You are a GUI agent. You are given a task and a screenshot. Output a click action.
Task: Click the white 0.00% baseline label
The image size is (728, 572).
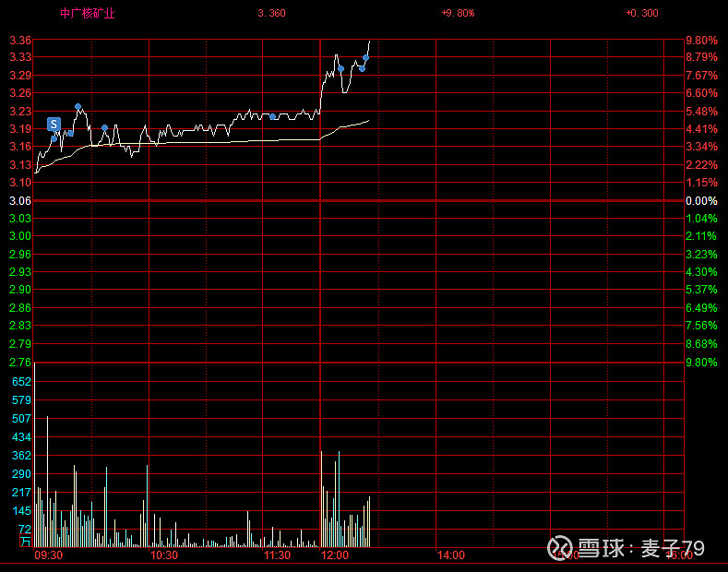[701, 200]
